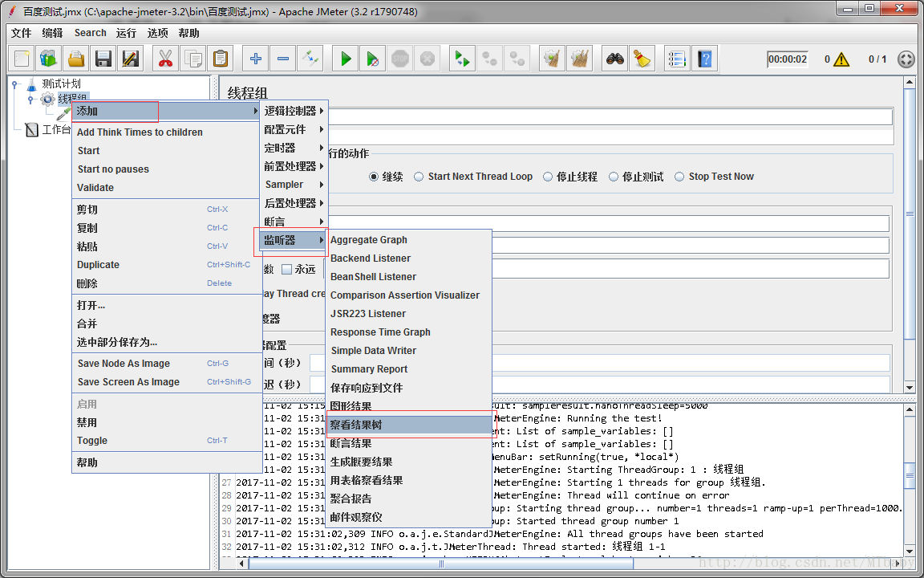
Task: Start the test with green play icon
Action: coord(346,59)
